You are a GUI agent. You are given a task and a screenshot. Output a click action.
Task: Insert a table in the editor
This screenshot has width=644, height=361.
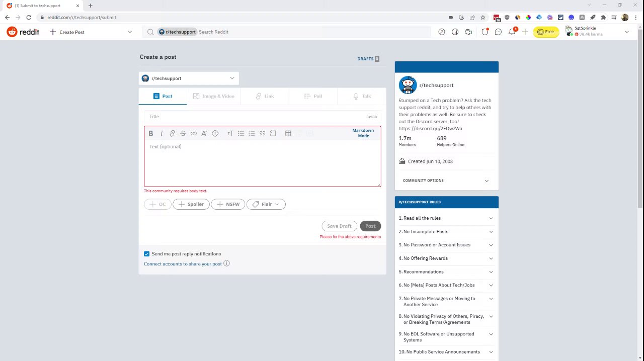point(288,133)
